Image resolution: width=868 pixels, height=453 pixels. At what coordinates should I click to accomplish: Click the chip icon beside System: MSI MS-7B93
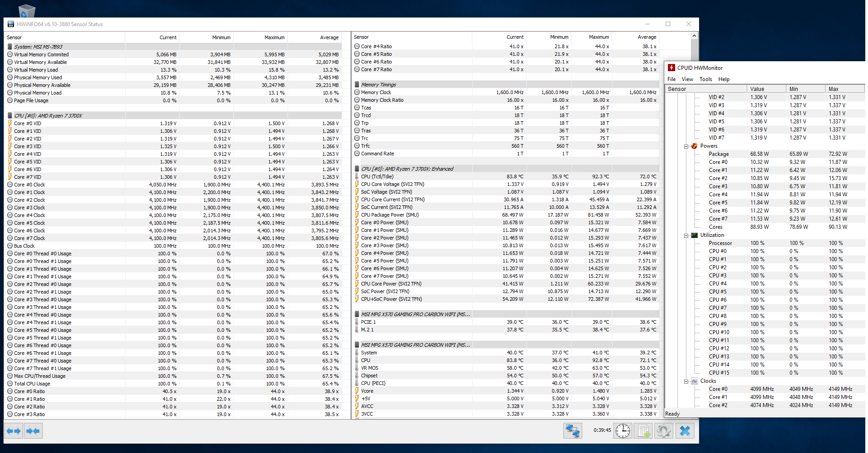10,46
